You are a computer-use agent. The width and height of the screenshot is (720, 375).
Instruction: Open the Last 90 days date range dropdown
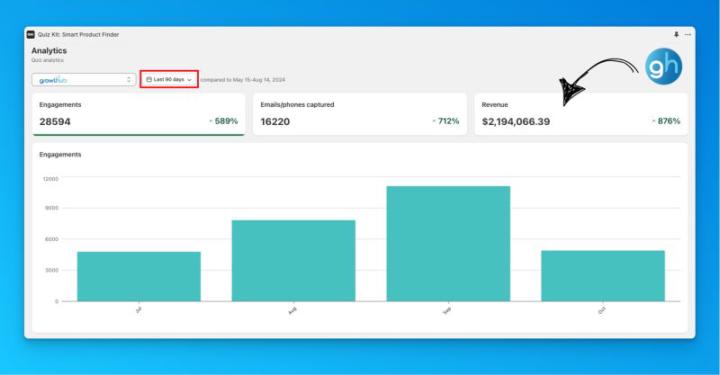[169, 79]
